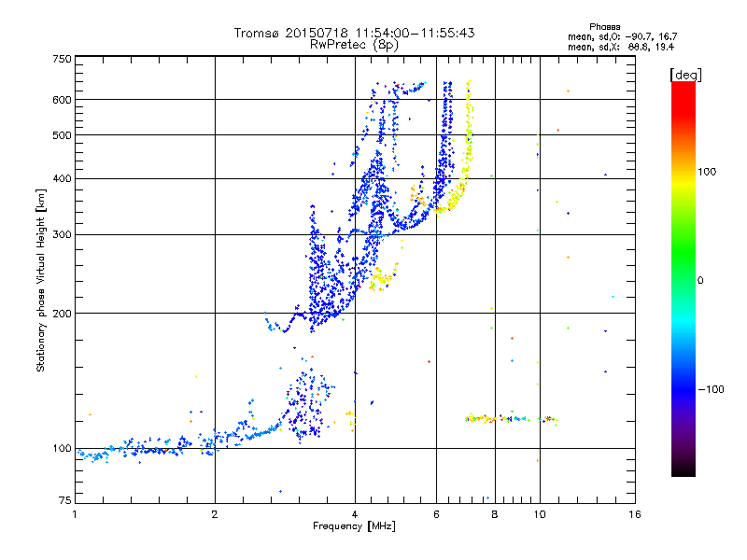Click the frequency tick label '8'
Image resolution: width=747 pixels, height=560 pixels.
coord(495,514)
